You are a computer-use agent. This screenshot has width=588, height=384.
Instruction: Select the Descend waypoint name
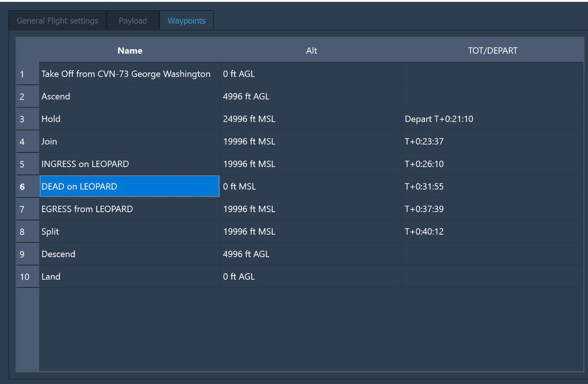coord(130,254)
